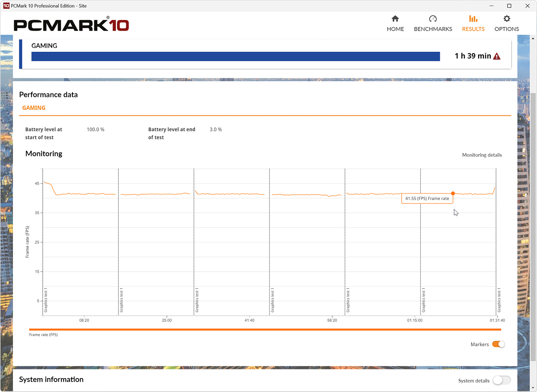Viewport: 537px width, 392px height.
Task: Click the PCMark 10 app icon in title bar
Action: (x=6, y=6)
